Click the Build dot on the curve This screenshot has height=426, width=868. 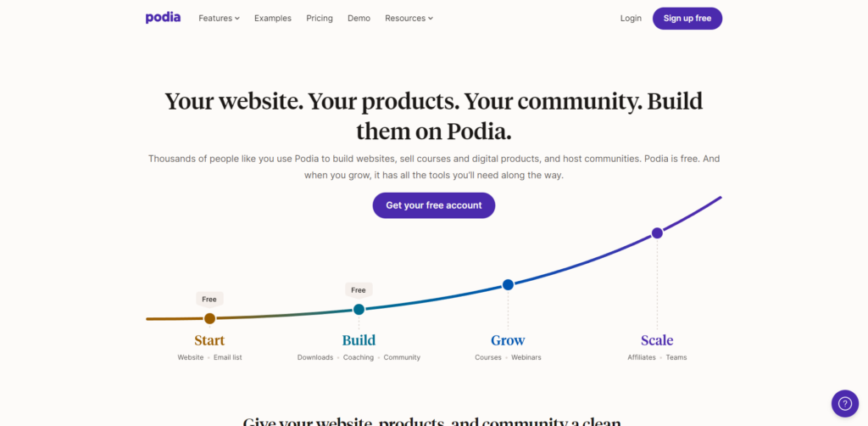pyautogui.click(x=359, y=309)
